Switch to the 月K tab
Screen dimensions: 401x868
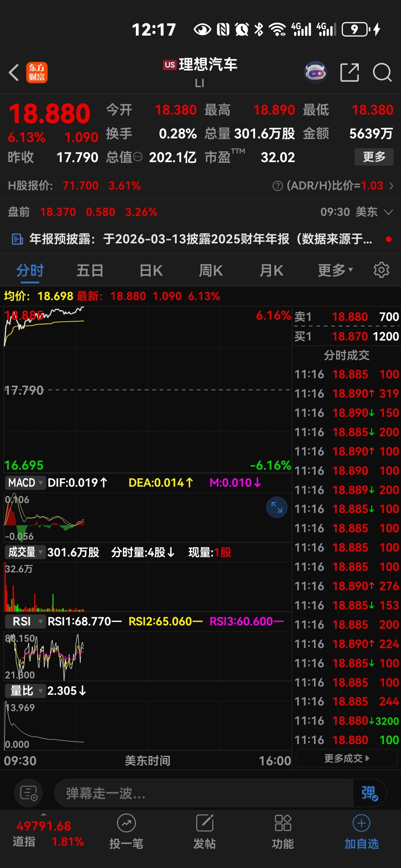(x=271, y=270)
